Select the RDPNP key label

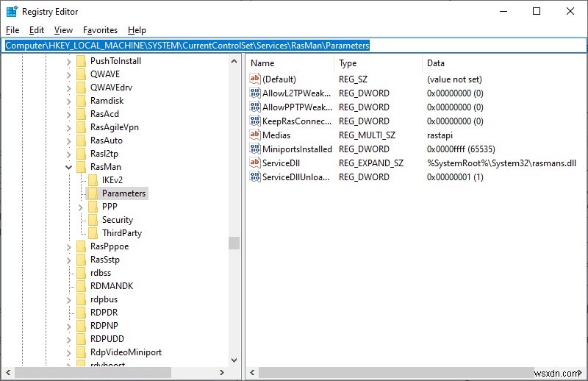coord(104,325)
